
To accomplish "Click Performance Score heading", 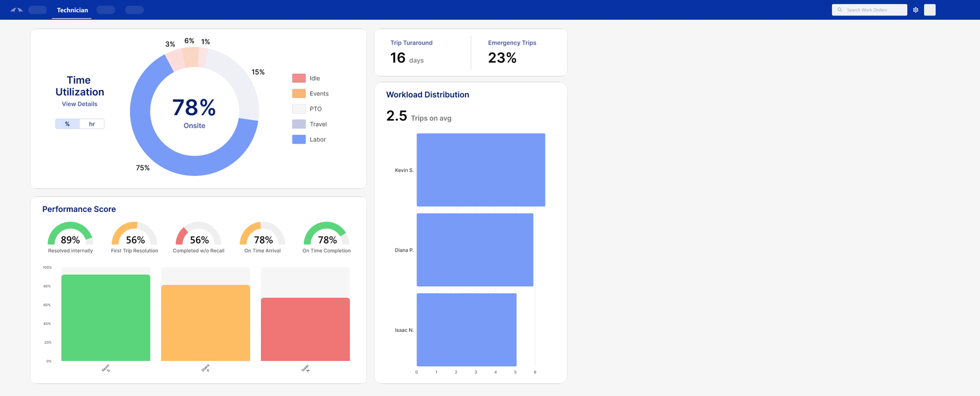I will click(79, 209).
